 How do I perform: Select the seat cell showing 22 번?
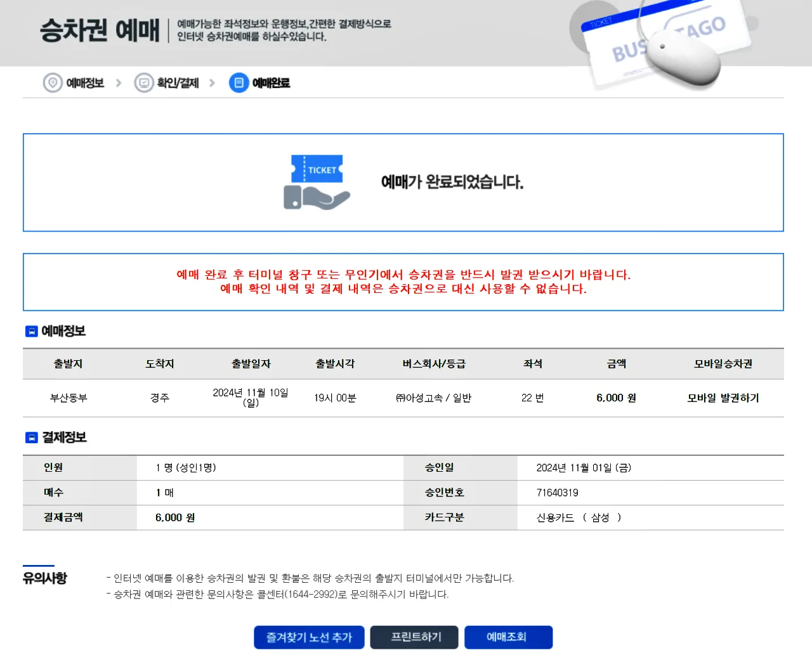click(x=532, y=398)
